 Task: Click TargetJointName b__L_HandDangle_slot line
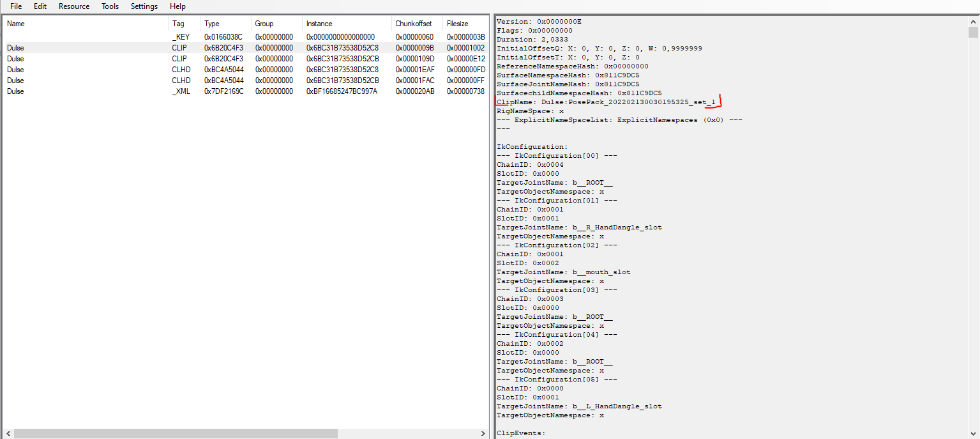click(x=579, y=406)
